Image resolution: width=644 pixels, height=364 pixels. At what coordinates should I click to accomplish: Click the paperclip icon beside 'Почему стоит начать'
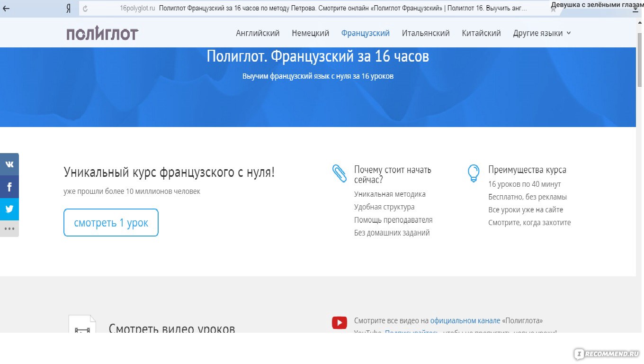339,174
